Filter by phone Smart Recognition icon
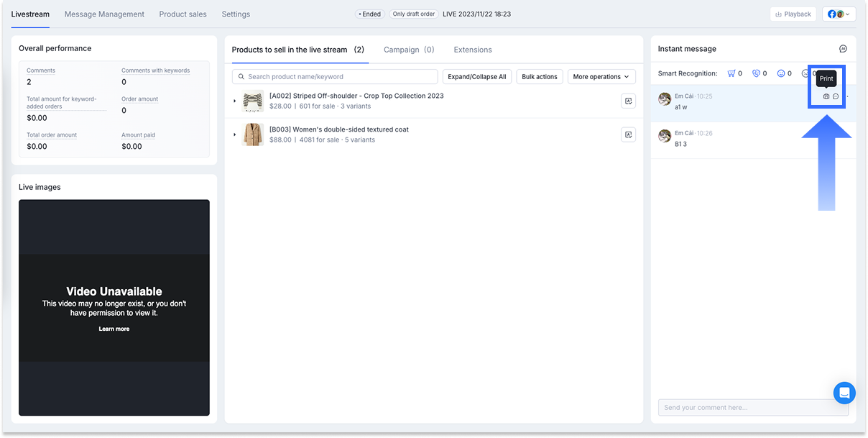The image size is (868, 438). coord(756,73)
